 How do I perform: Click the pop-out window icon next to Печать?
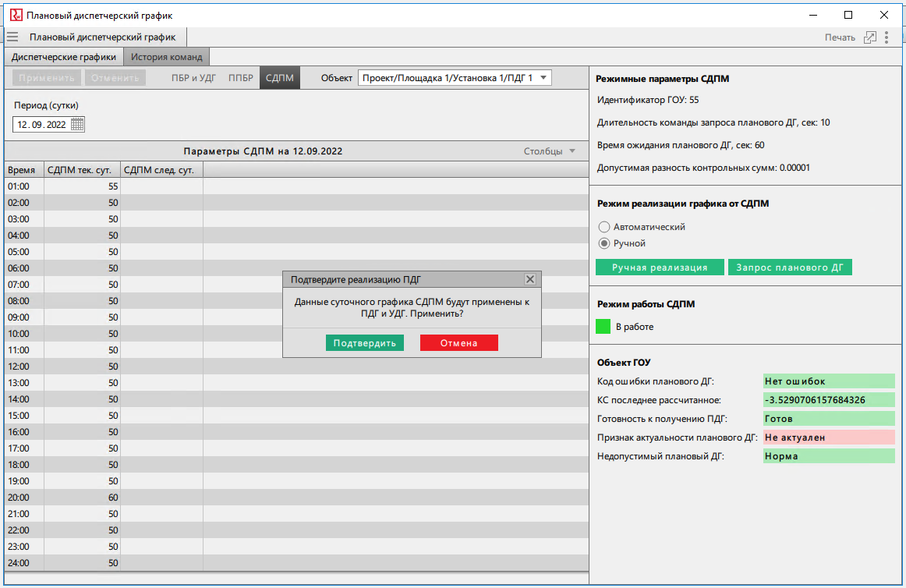[869, 37]
